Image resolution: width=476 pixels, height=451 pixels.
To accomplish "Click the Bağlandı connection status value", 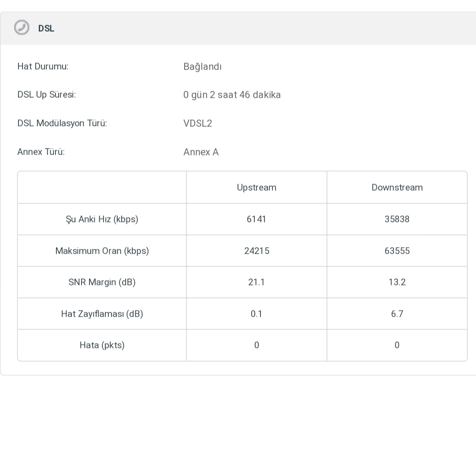I will pos(202,67).
